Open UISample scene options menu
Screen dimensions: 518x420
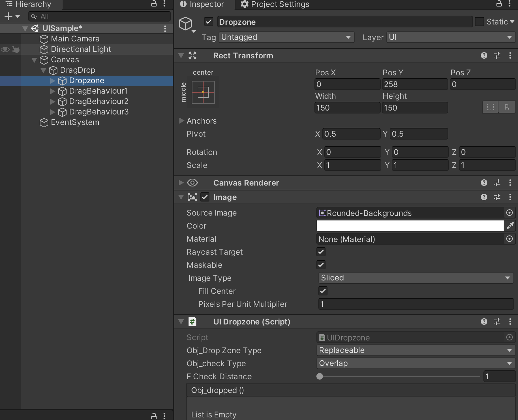click(165, 29)
